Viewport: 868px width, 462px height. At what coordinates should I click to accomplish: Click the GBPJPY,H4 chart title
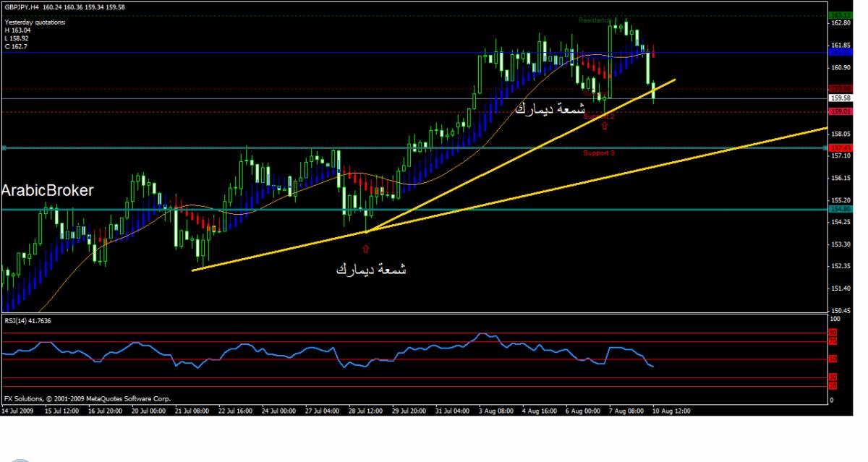point(22,7)
